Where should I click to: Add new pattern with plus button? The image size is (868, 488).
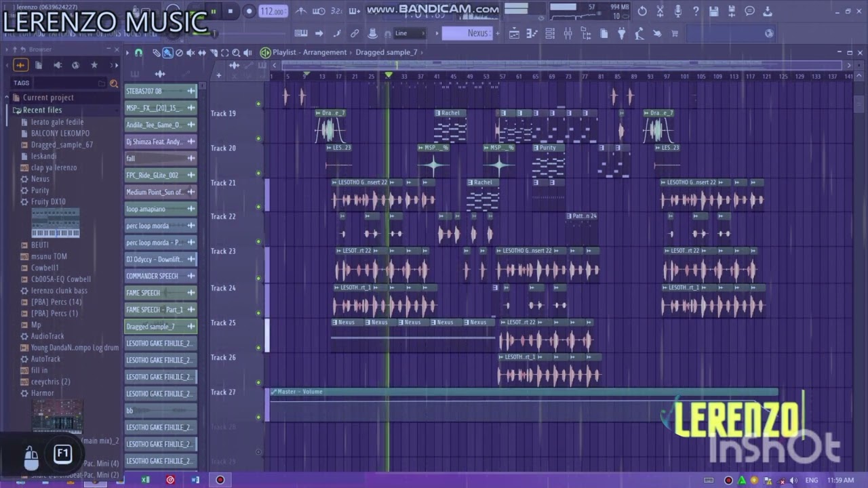click(498, 33)
